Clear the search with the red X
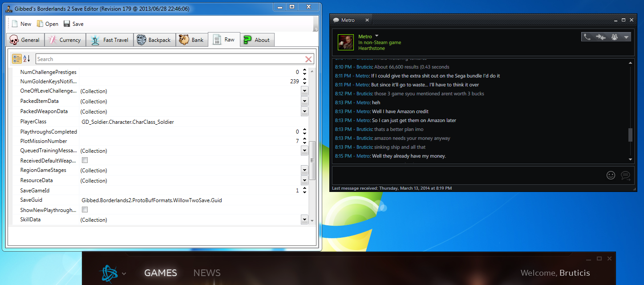644x285 pixels. tap(308, 59)
